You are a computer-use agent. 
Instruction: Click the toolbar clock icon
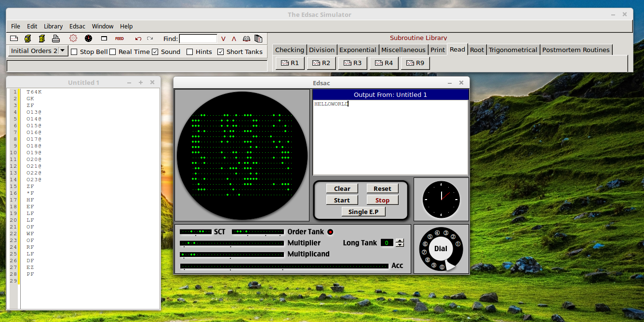(x=88, y=39)
